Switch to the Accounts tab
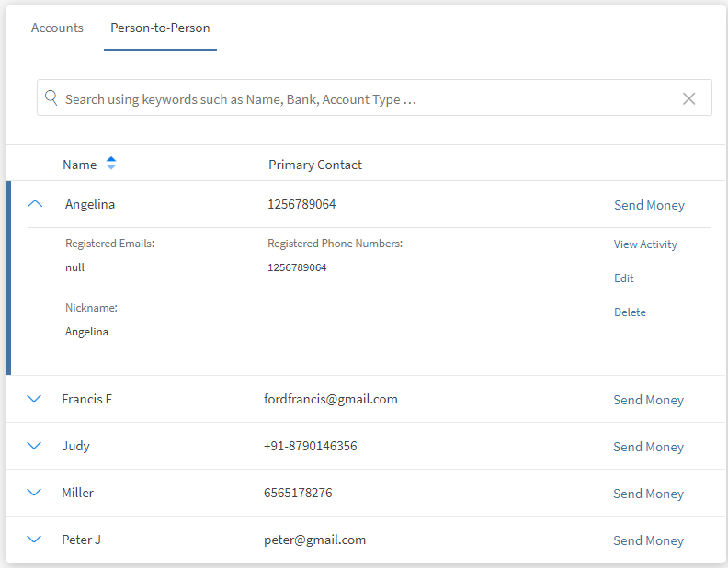The width and height of the screenshot is (728, 568). click(x=57, y=28)
